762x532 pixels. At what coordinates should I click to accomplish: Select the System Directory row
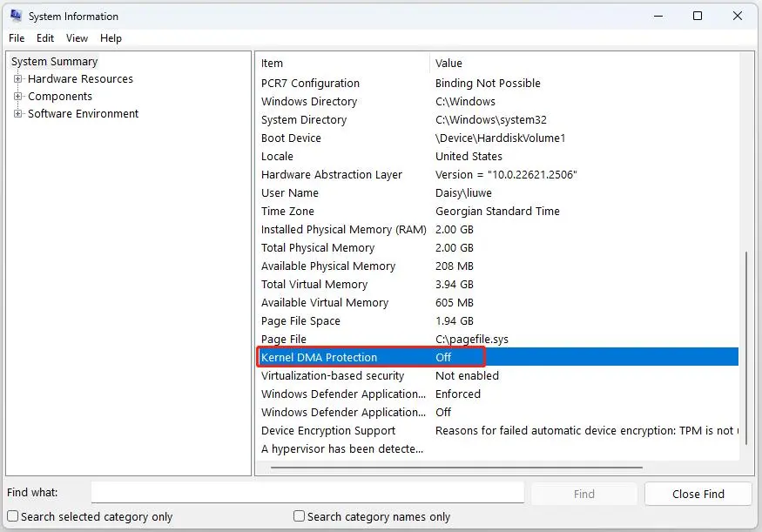(x=497, y=120)
